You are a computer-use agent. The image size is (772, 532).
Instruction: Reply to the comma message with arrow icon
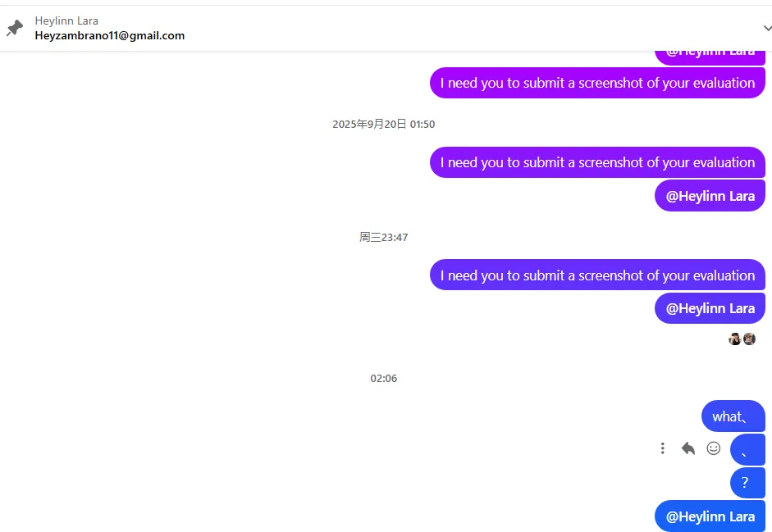[687, 448]
